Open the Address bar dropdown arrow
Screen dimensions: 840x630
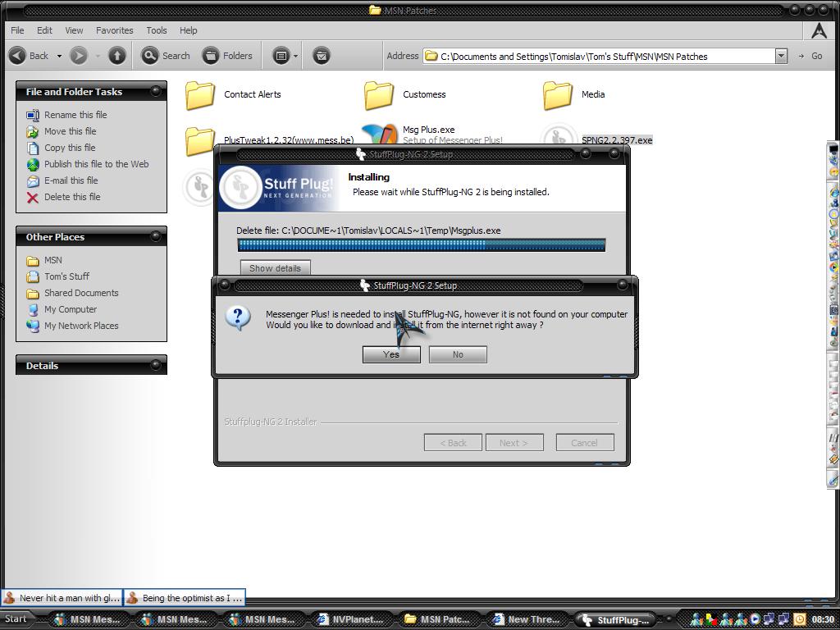click(x=781, y=56)
